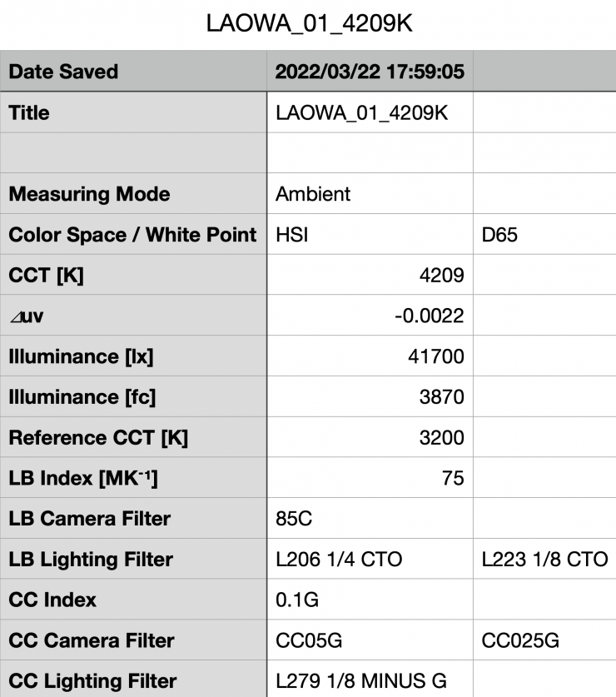
Task: Select the CCT value cell 4209
Action: coord(370,275)
